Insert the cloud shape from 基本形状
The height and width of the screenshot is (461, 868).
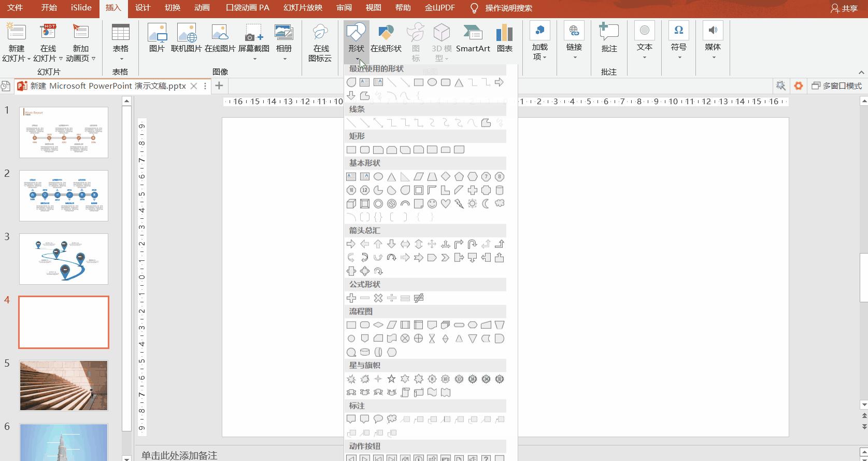pyautogui.click(x=499, y=204)
